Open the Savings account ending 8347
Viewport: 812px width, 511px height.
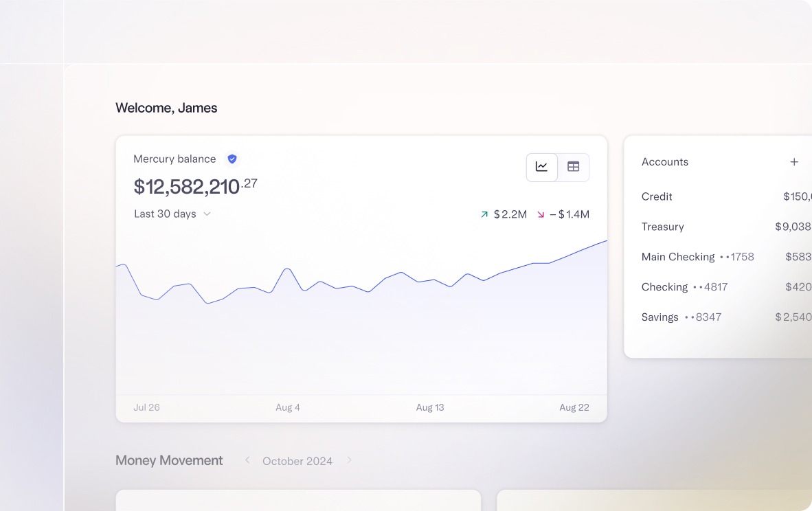tap(681, 317)
